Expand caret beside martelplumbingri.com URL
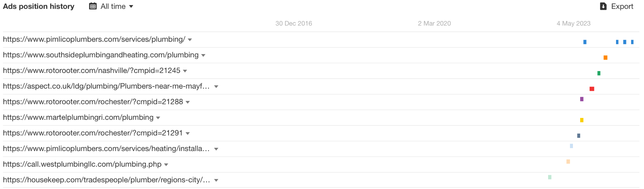This screenshot has height=189, width=644. click(158, 118)
